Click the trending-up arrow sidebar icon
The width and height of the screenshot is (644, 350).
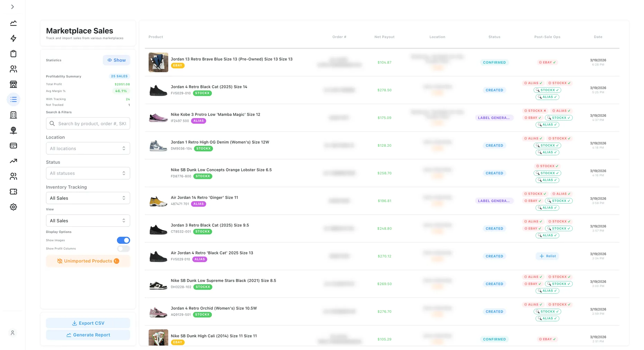click(14, 161)
